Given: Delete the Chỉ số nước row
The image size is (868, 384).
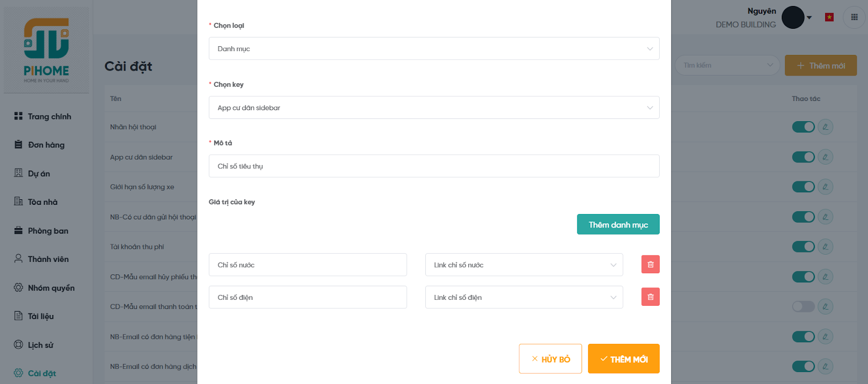Looking at the screenshot, I should coord(650,265).
